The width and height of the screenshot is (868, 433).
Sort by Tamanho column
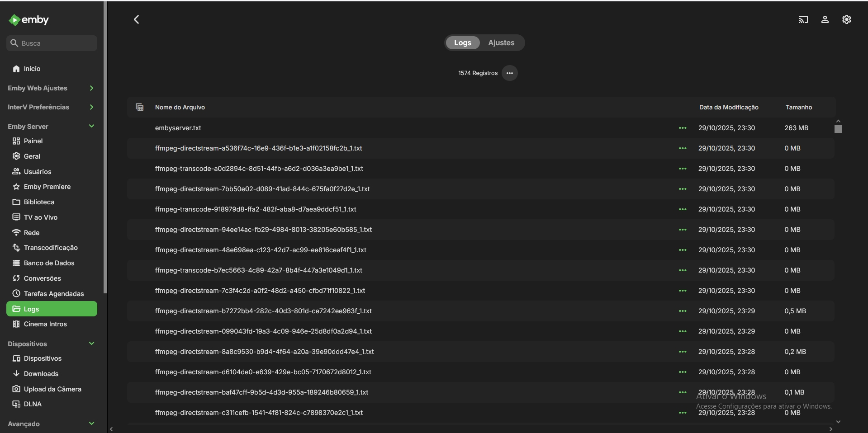[799, 107]
